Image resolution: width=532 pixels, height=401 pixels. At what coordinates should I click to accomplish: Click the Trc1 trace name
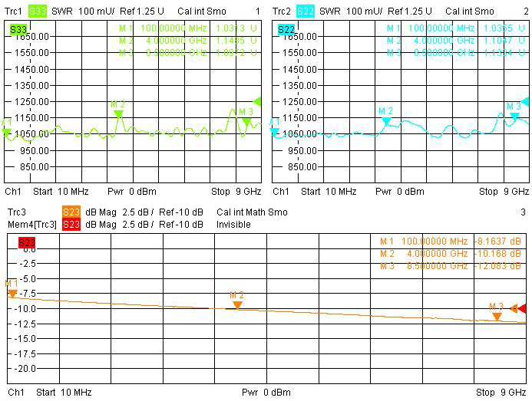click(x=15, y=12)
